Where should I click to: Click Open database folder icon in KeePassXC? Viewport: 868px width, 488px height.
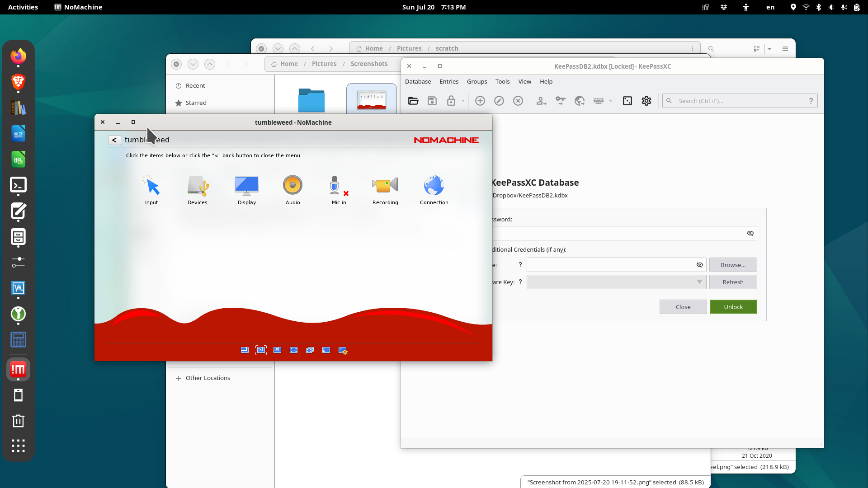click(x=413, y=101)
